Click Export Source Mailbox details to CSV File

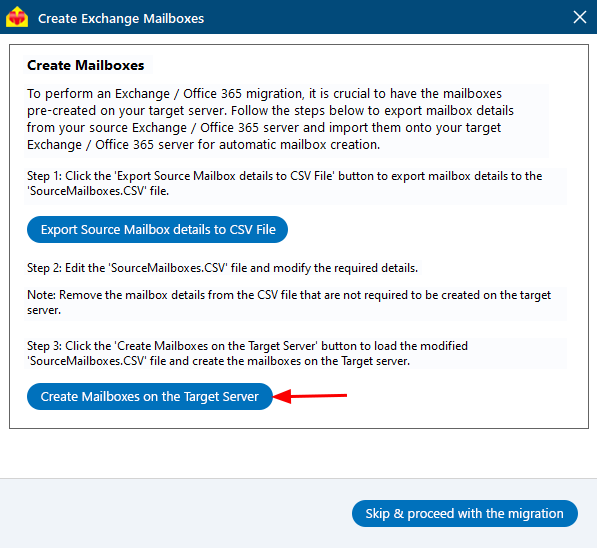157,229
